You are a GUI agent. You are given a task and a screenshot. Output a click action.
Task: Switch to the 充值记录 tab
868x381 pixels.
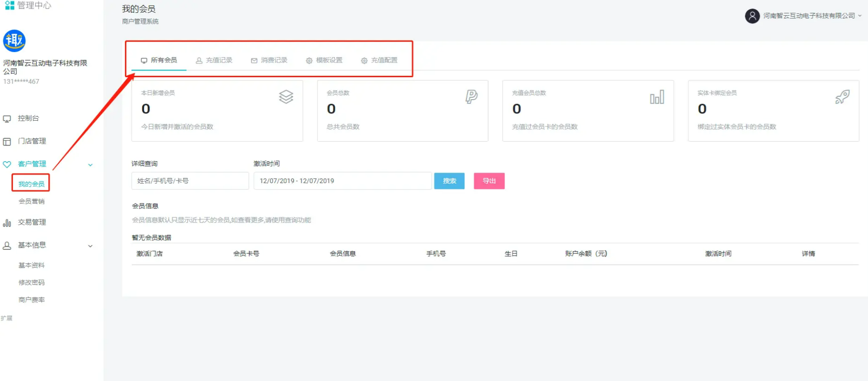(214, 61)
